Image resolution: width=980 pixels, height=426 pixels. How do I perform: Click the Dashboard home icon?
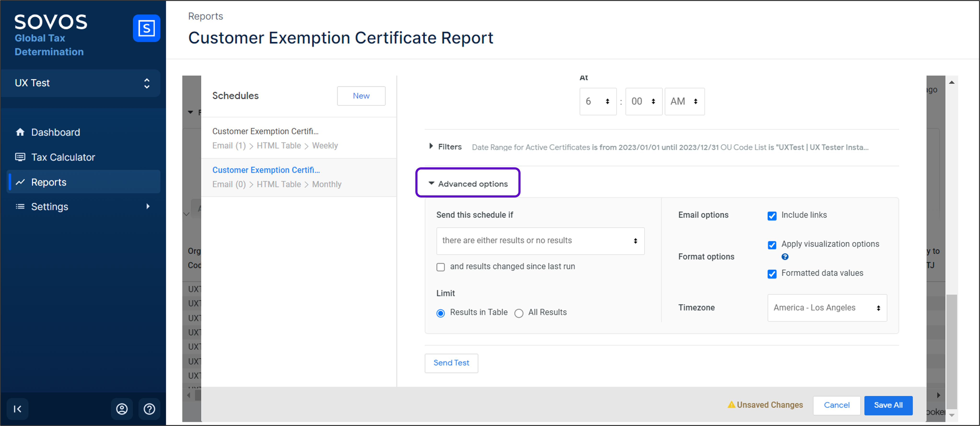tap(20, 132)
